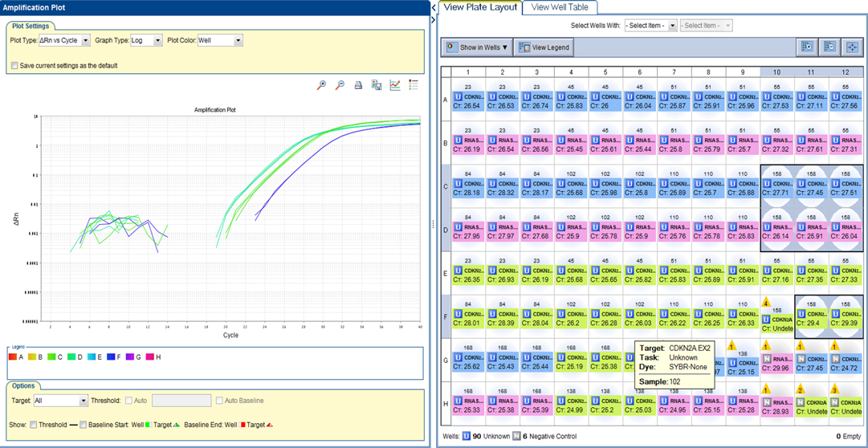This screenshot has width=868, height=448.
Task: Open the first Select Wells With dropdown
Action: (650, 26)
